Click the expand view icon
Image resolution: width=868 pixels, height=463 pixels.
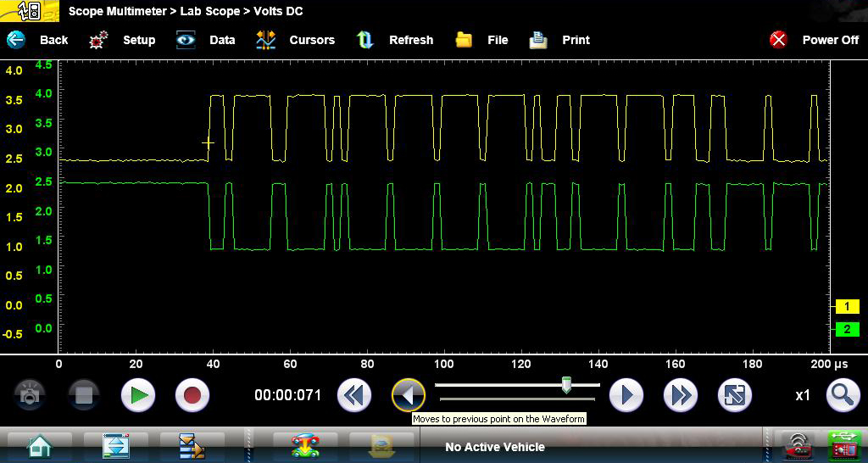[733, 395]
